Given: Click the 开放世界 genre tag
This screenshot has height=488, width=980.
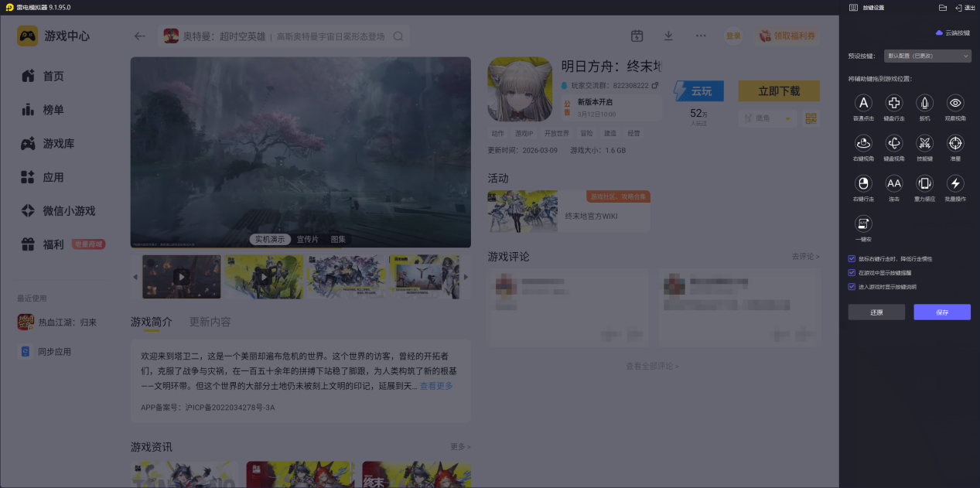Looking at the screenshot, I should (556, 133).
